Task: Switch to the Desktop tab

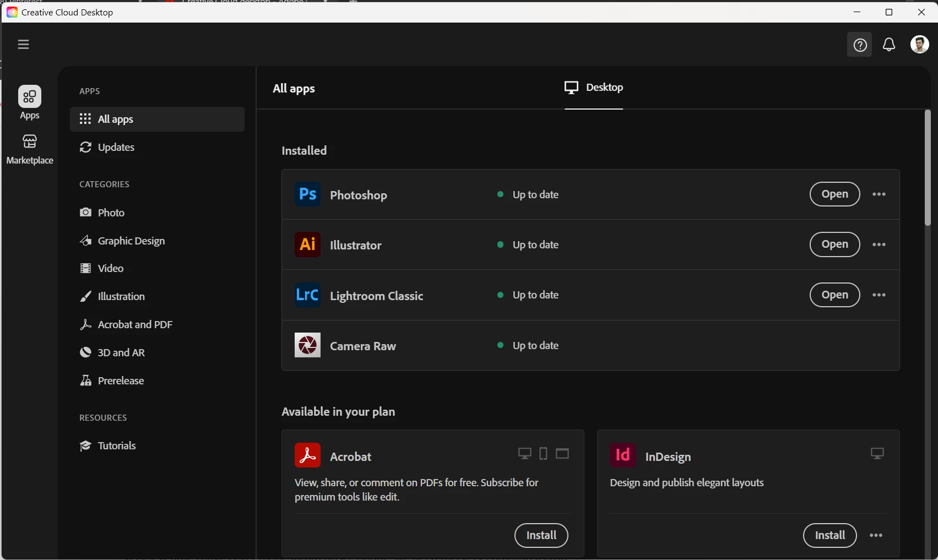Action: click(x=594, y=88)
